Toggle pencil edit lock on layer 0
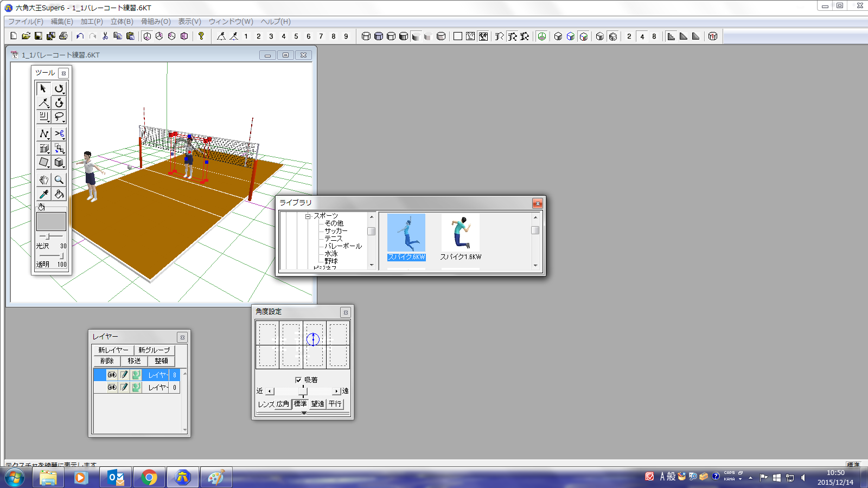The image size is (868, 488). [x=124, y=387]
